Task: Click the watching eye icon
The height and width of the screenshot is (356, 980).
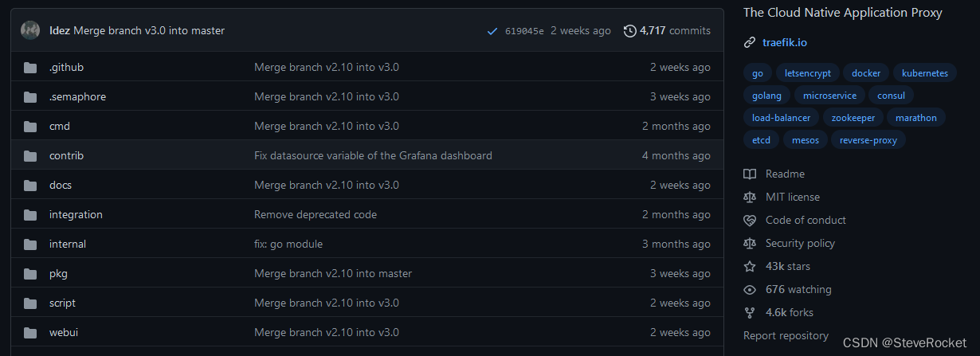Action: [x=749, y=289]
